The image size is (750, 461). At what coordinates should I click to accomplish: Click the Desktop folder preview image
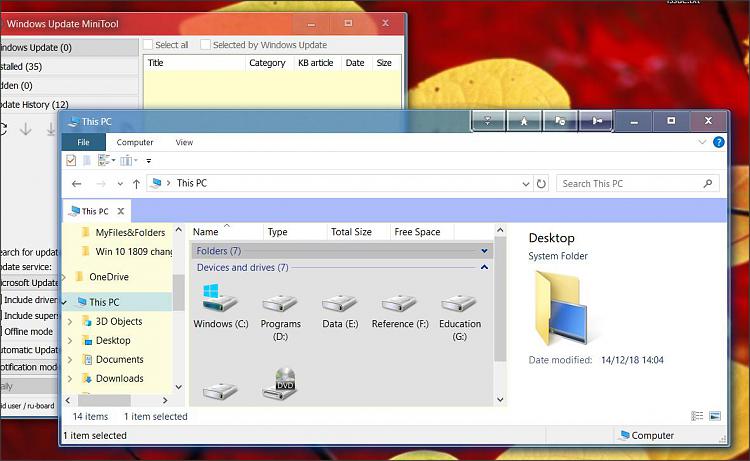(561, 308)
